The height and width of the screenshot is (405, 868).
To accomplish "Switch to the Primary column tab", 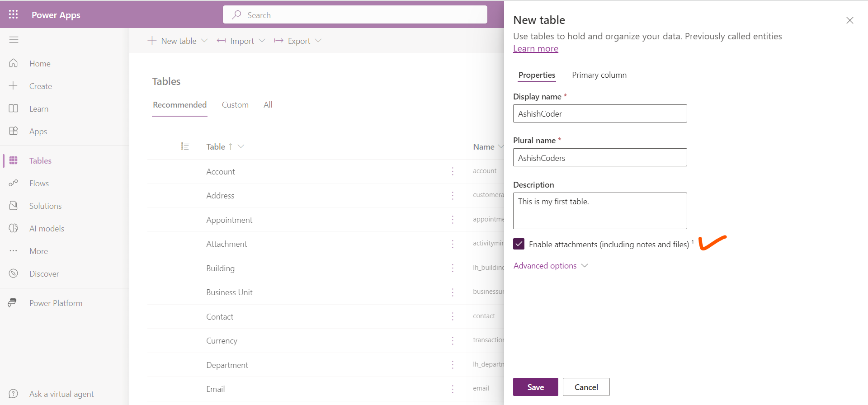I will [599, 75].
